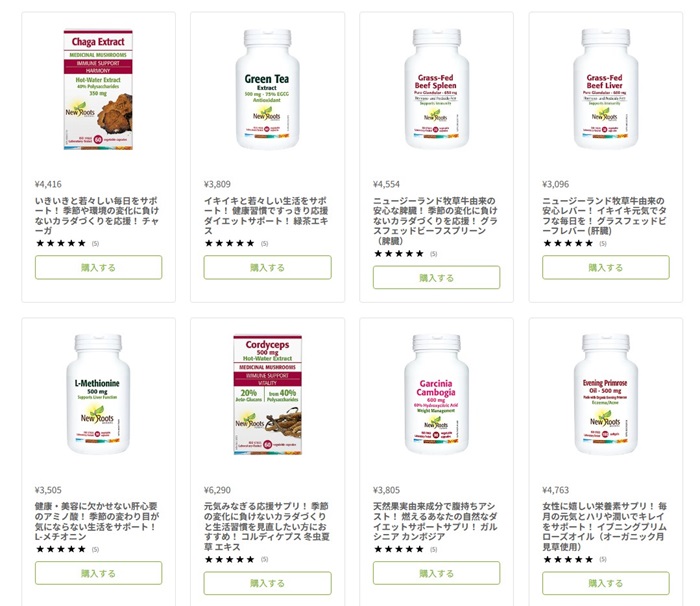The height and width of the screenshot is (606, 700).
Task: Open the Evening Primrose Oil bottle image
Action: click(605, 394)
